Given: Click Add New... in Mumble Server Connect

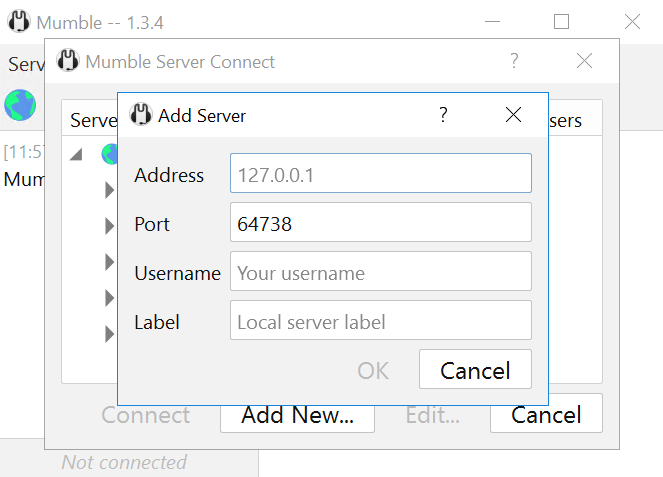Looking at the screenshot, I should click(297, 419).
